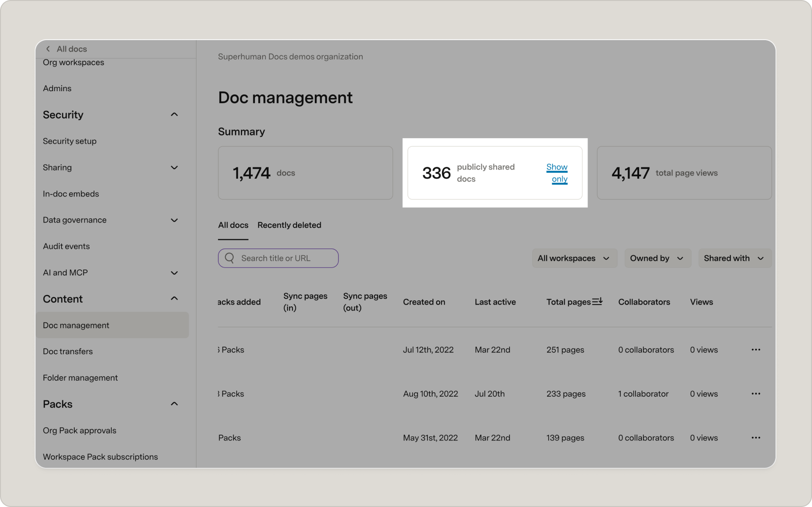
Task: Expand the AI and MCP submenu
Action: coord(174,273)
